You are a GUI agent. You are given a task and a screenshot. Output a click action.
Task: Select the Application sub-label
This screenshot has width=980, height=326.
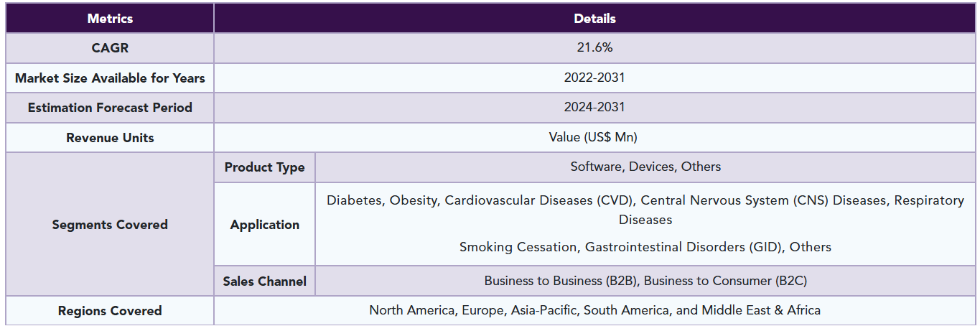point(264,225)
